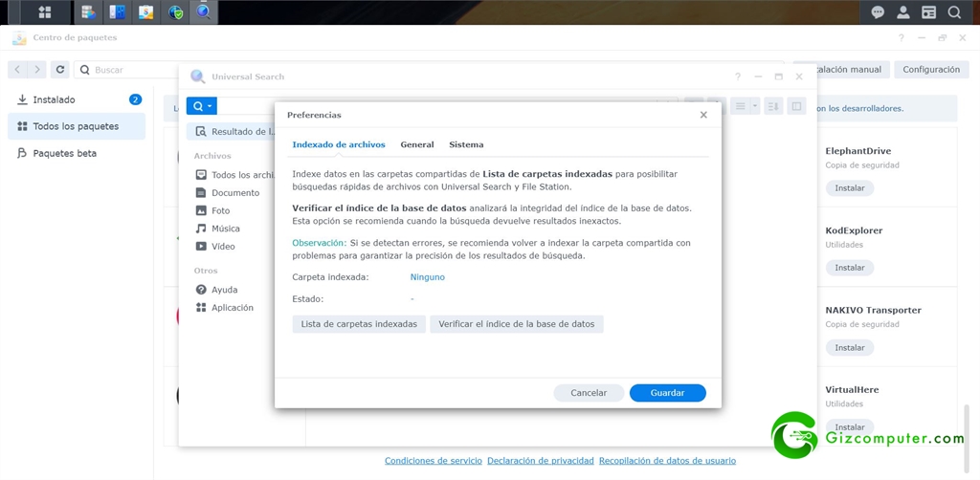Select Todos los paquetes in sidebar
The image size is (980, 480).
[x=77, y=126]
